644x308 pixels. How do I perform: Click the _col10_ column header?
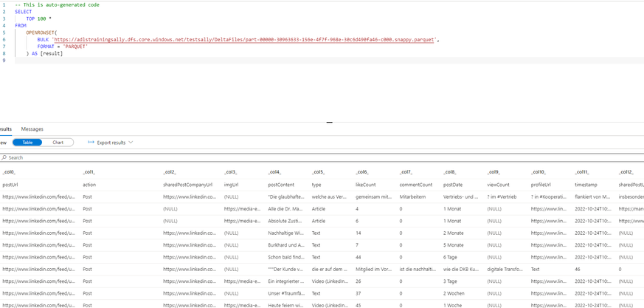pyautogui.click(x=539, y=172)
